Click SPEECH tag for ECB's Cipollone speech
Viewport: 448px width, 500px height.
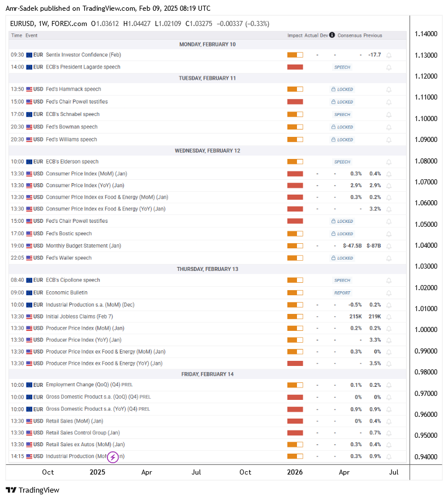point(342,281)
